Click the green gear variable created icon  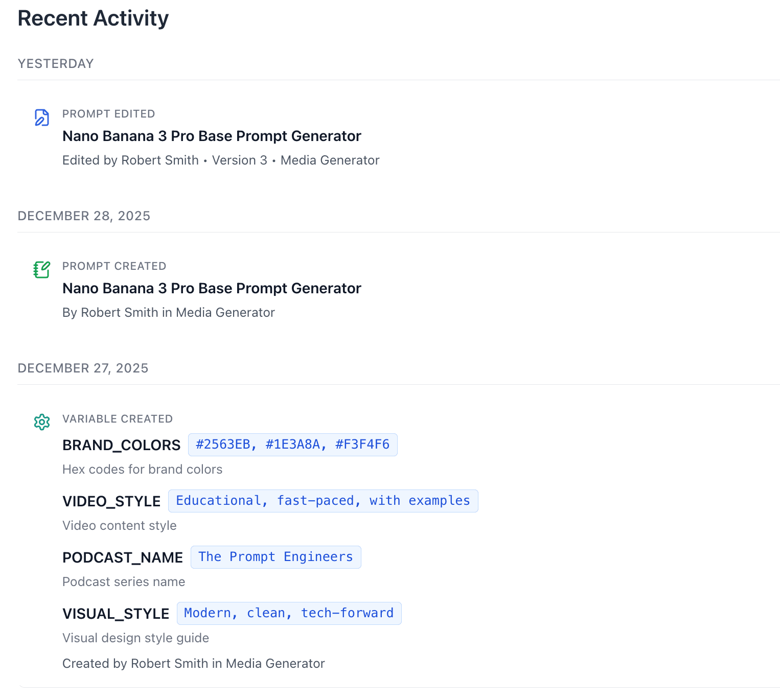tap(41, 422)
